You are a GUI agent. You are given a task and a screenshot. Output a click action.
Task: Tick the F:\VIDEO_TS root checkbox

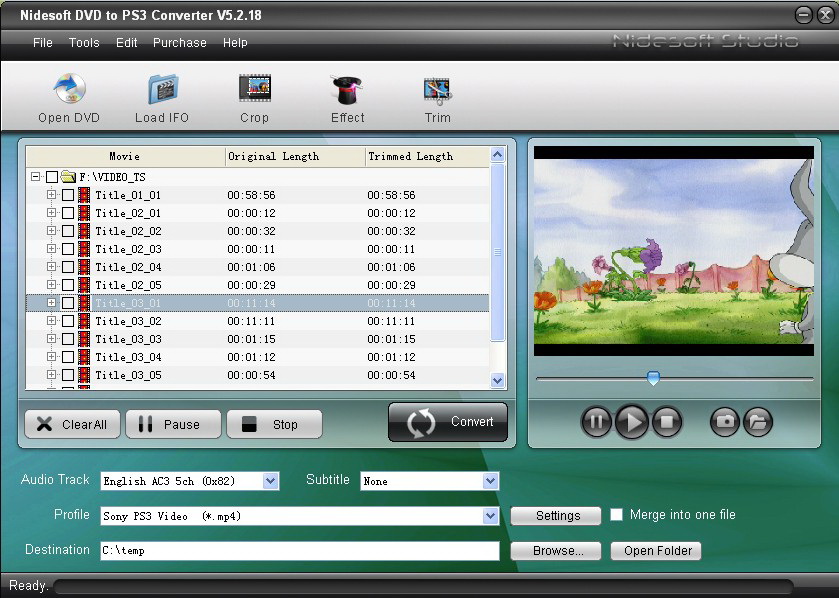click(x=52, y=177)
